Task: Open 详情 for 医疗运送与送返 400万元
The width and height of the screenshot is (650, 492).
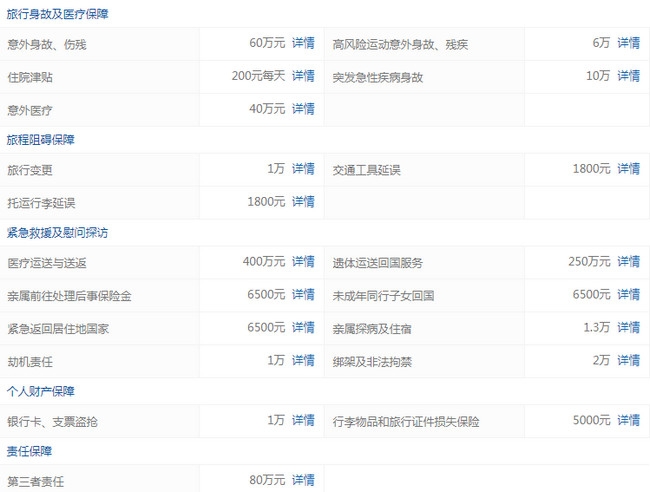Action: click(x=303, y=262)
